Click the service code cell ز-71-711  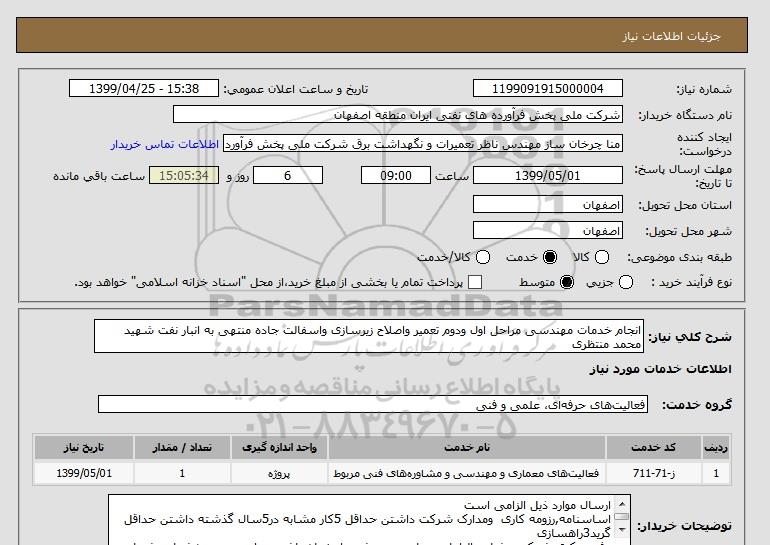[654, 473]
